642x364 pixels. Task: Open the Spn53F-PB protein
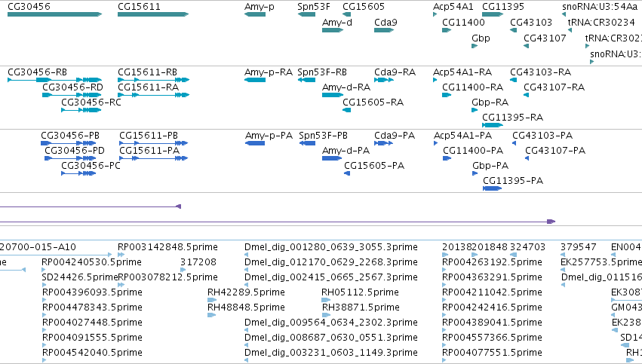307,143
